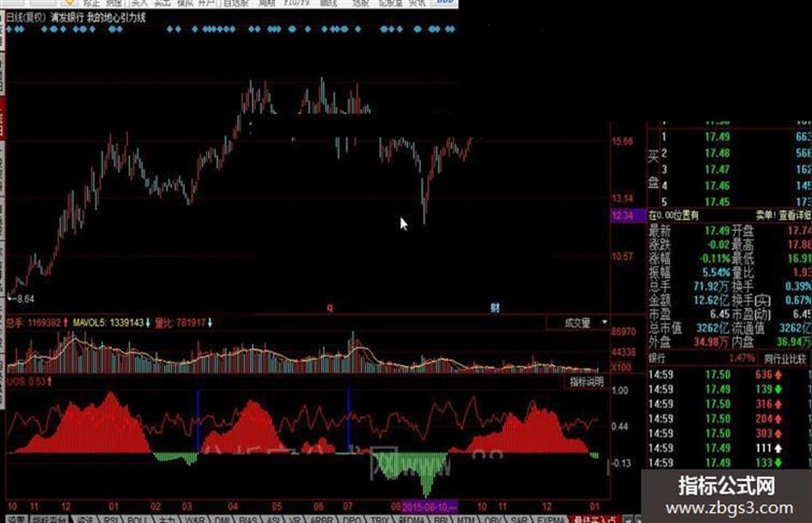Click the 我的地心引力线 indicator name

click(117, 17)
